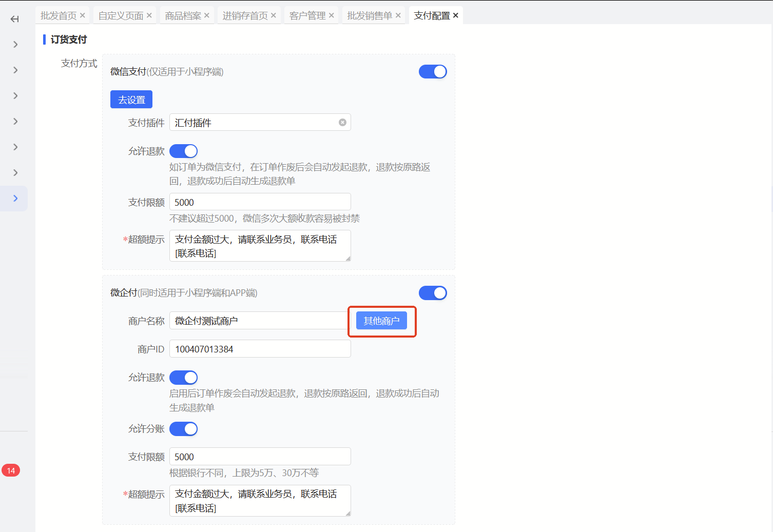The height and width of the screenshot is (532, 773).
Task: Switch to the 进销存首页 tab
Action: pyautogui.click(x=245, y=15)
